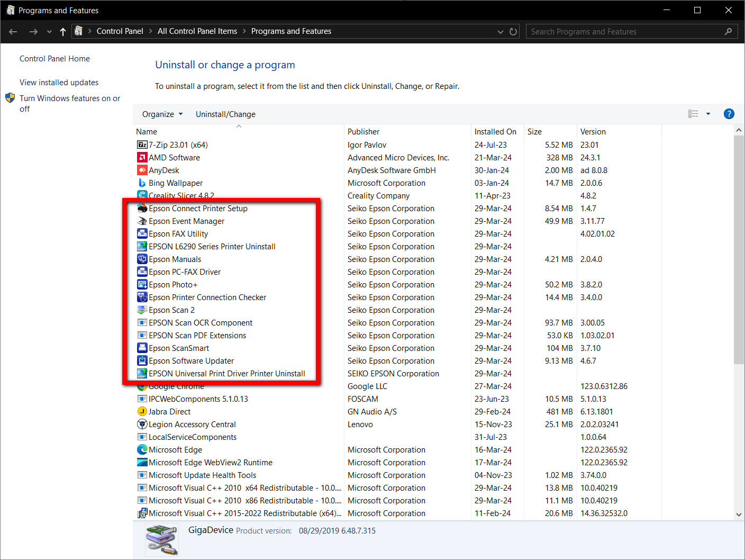Click the Epson Software Updater icon

(x=142, y=361)
